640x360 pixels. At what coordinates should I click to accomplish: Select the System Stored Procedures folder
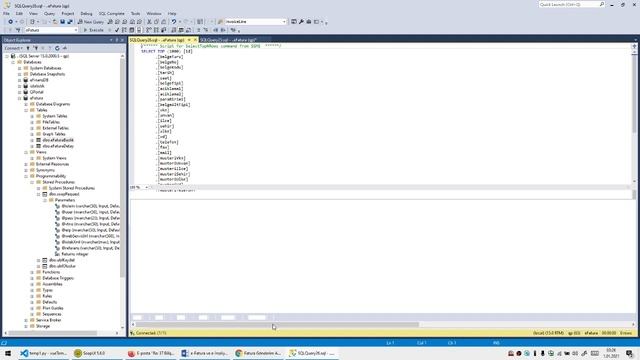point(71,188)
